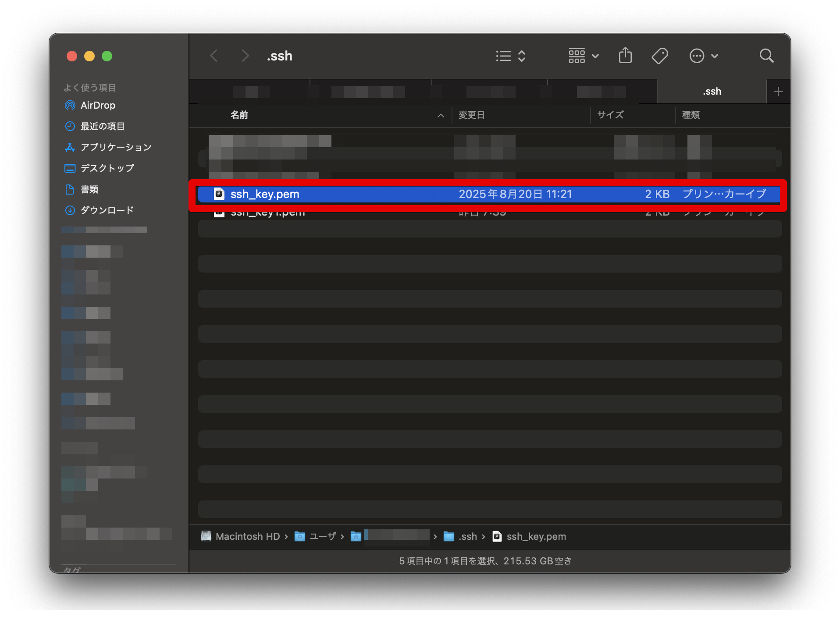This screenshot has width=840, height=638.
Task: Expand the grouping options dropdown
Action: pos(584,56)
